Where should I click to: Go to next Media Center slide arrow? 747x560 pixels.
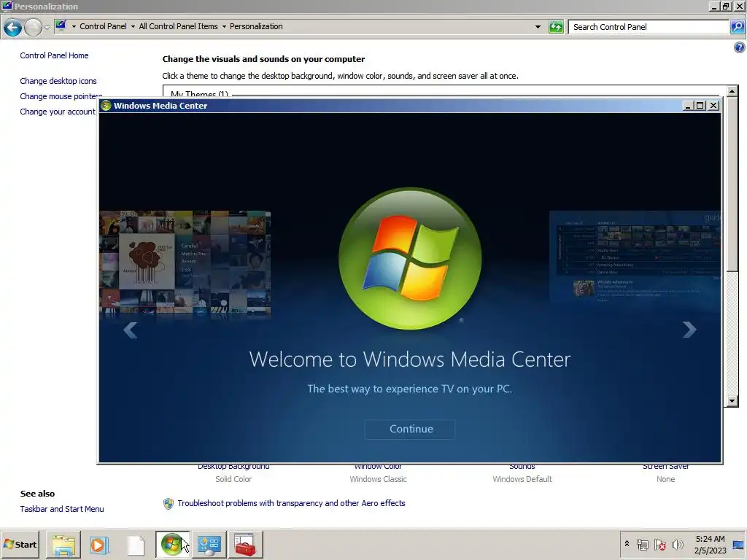pos(689,330)
